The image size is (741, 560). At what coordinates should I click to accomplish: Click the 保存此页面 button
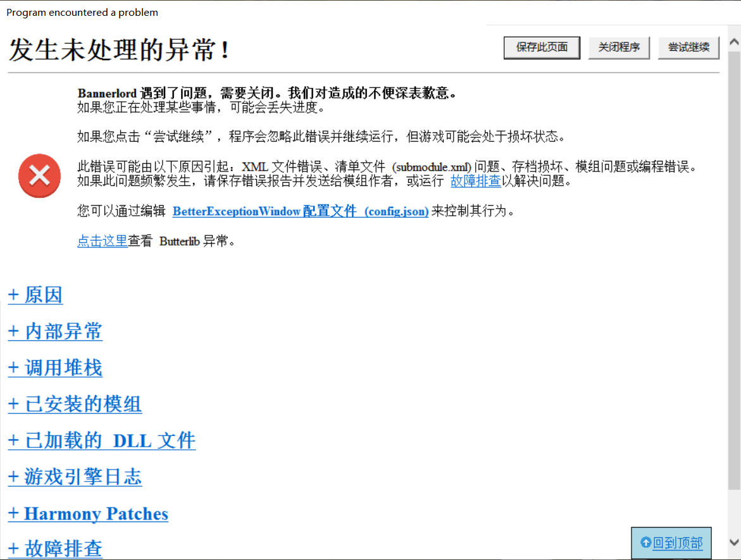(x=542, y=47)
